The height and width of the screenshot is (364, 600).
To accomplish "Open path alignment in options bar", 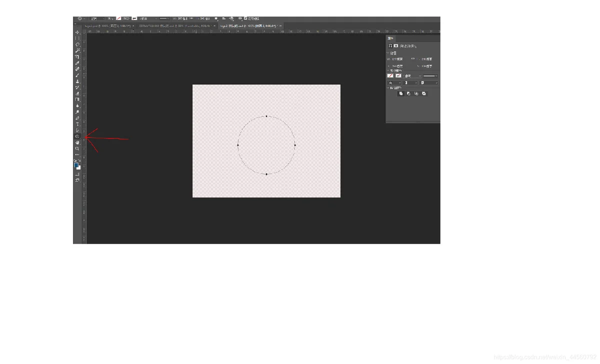I will coord(223,18).
